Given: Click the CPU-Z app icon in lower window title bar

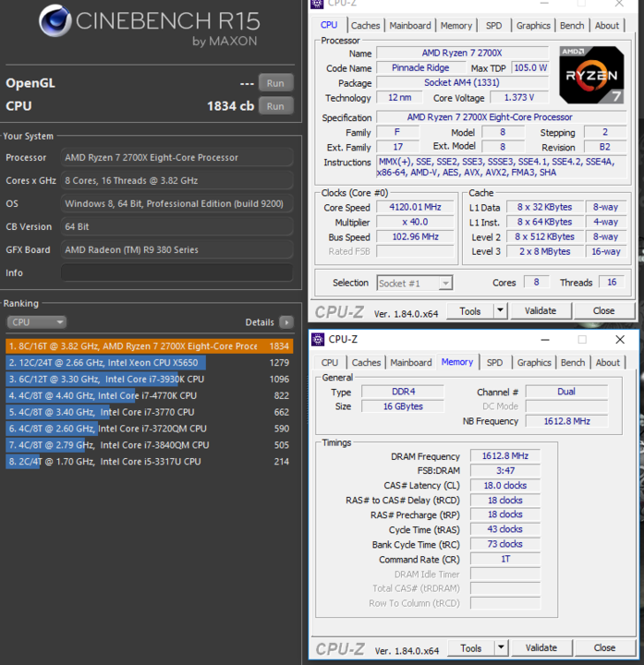Looking at the screenshot, I should coord(318,339).
